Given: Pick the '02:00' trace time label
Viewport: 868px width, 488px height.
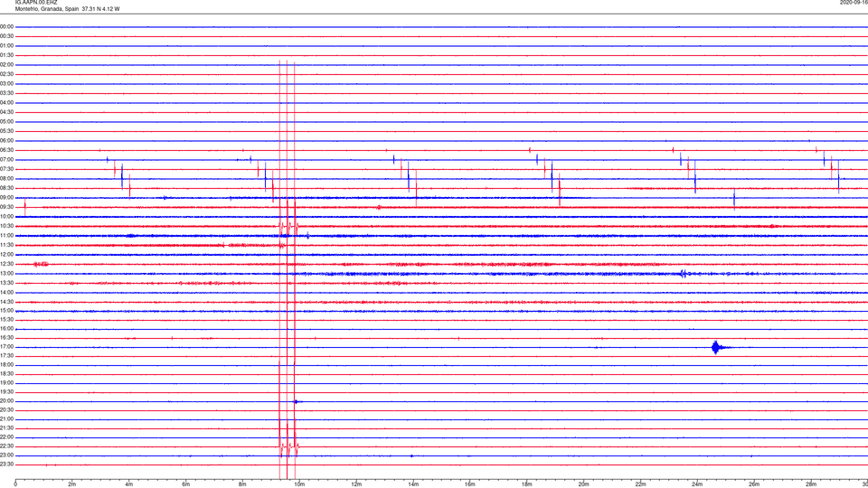Looking at the screenshot, I should (6, 65).
